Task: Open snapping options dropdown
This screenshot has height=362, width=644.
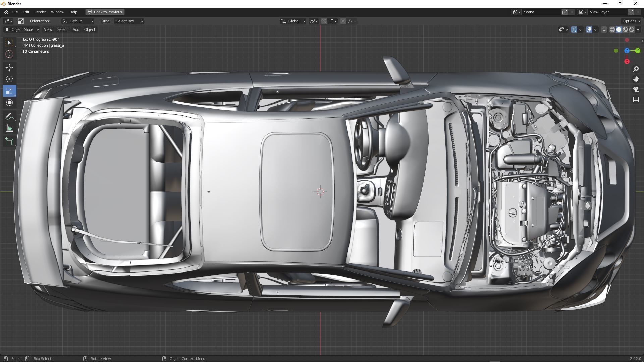Action: (332, 21)
